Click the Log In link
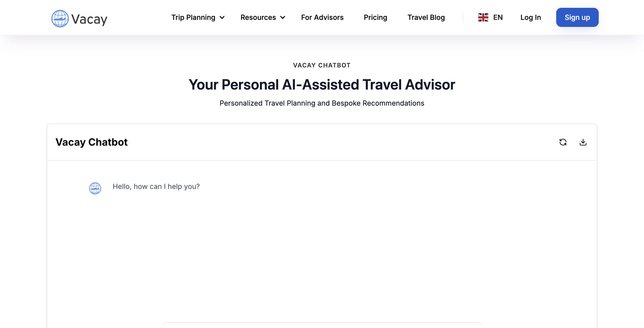644x328 pixels. 531,17
